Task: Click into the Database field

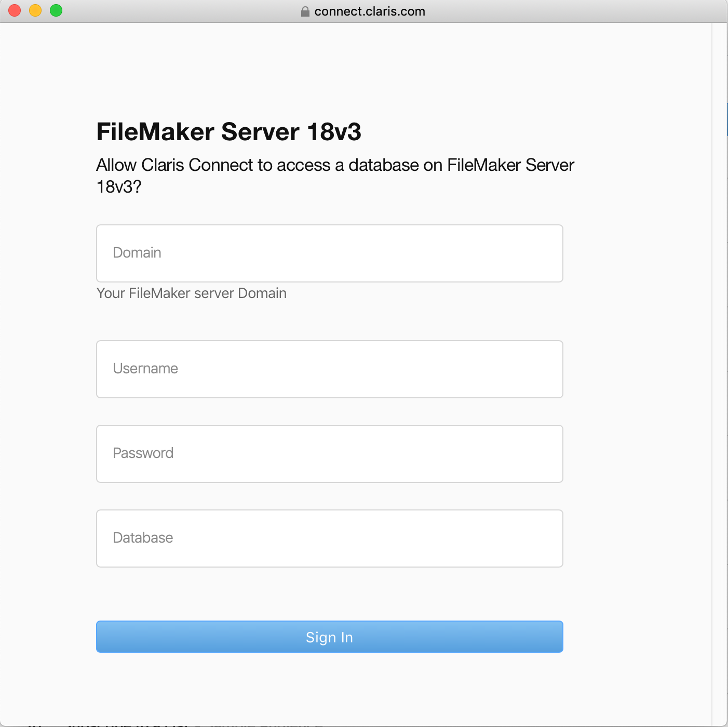Action: (x=330, y=538)
